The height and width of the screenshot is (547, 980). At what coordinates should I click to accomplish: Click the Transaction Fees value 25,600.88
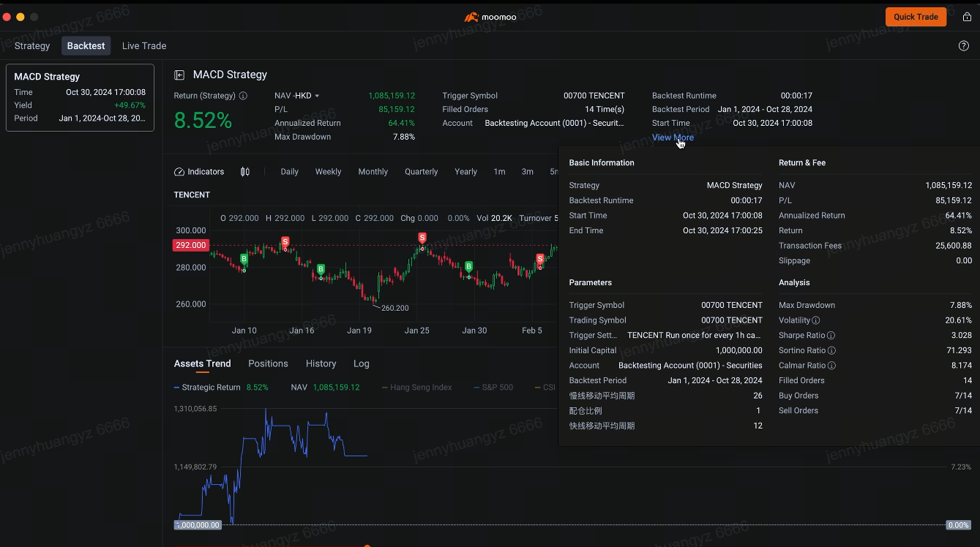[954, 246]
